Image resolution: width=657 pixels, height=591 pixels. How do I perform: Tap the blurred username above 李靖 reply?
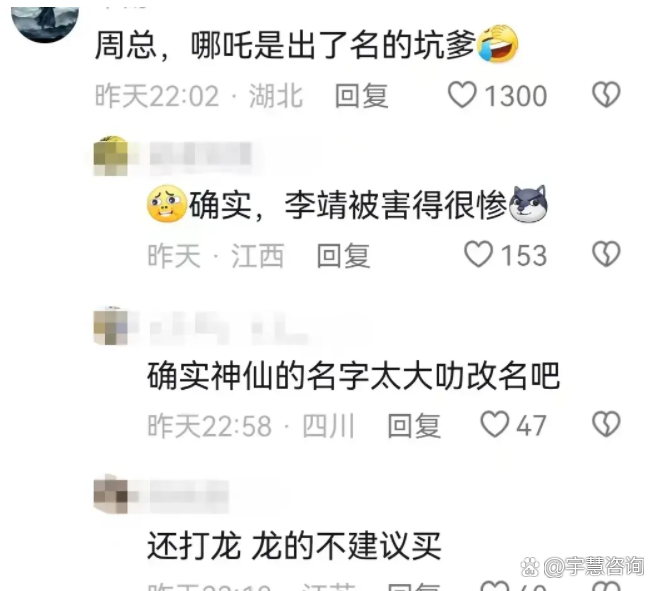(200, 156)
